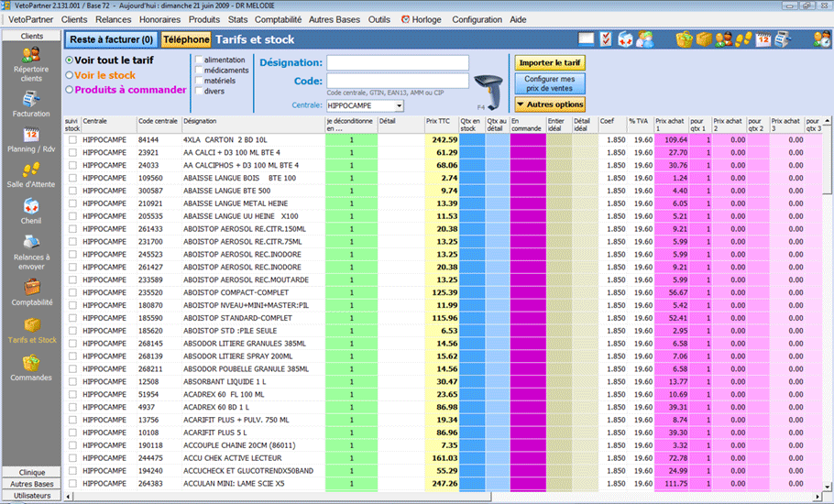
Task: Click in the Désignation search field
Action: [x=398, y=62]
